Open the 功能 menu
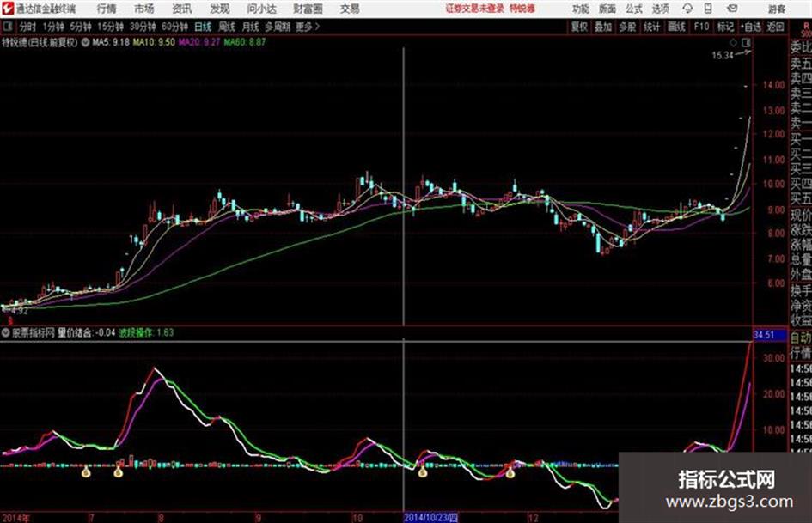This screenshot has width=812, height=523. pyautogui.click(x=581, y=9)
